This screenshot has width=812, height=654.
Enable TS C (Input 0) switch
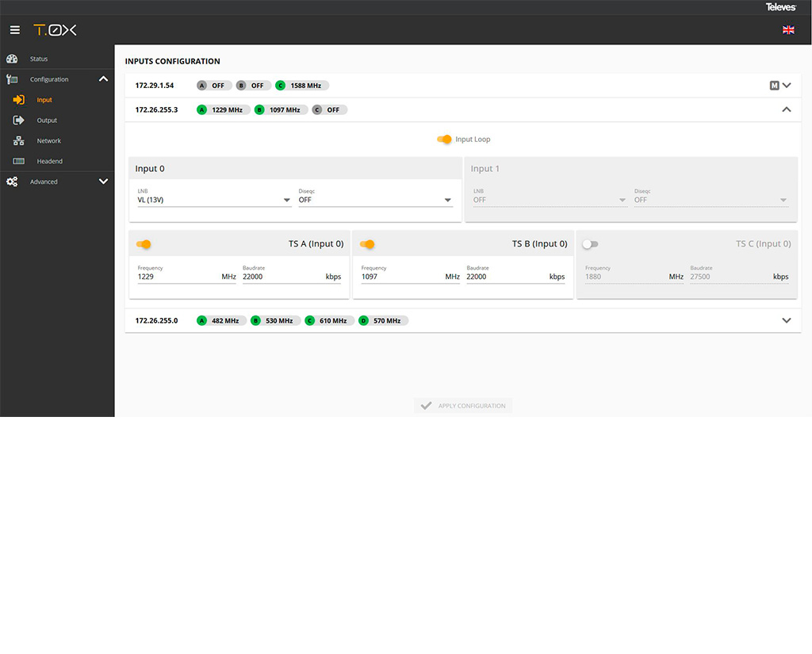point(590,244)
